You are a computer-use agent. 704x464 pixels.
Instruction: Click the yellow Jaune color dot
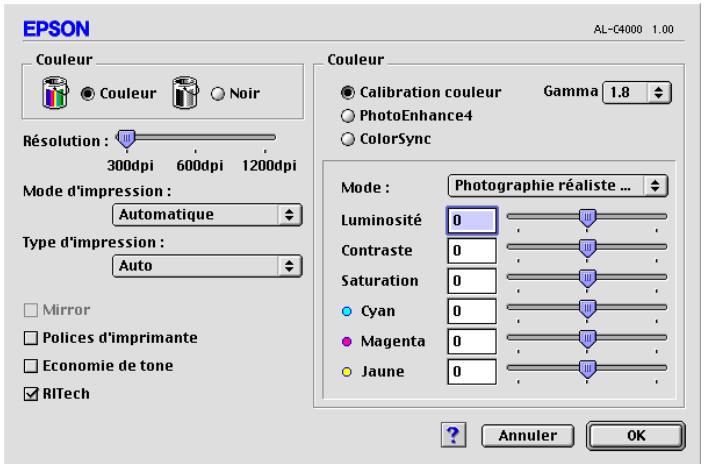tap(347, 372)
